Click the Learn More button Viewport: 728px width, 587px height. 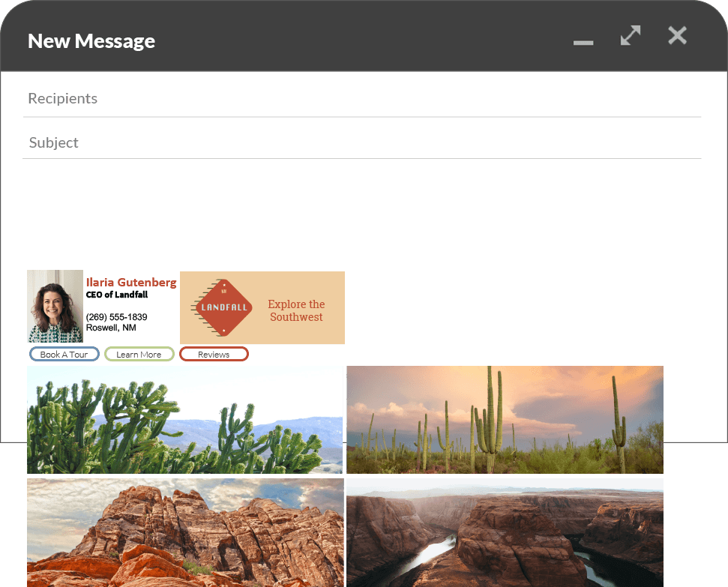(139, 355)
